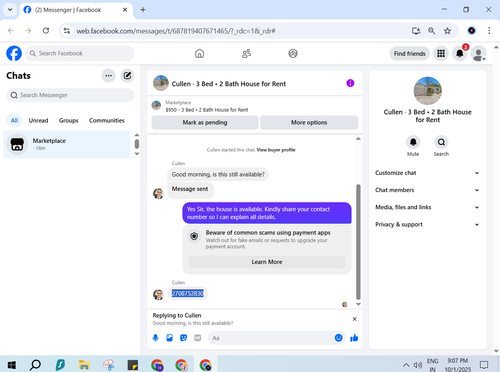Choose a sticker icon in composer
The image size is (500, 372).
point(184,338)
